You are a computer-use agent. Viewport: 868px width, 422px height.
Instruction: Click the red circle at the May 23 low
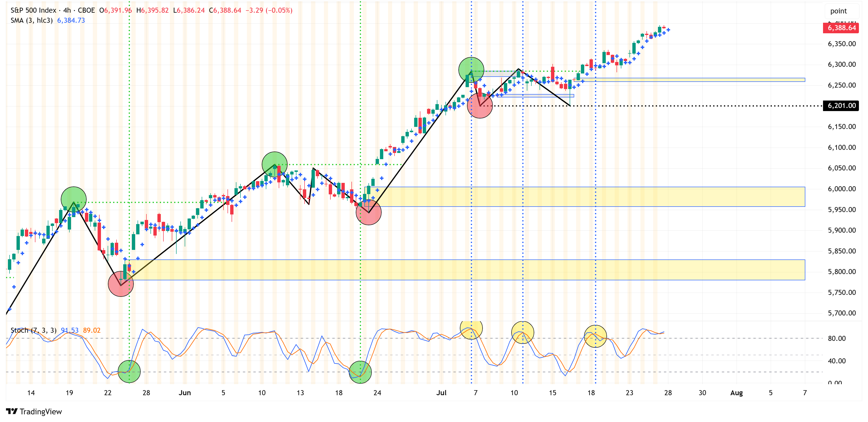point(121,284)
